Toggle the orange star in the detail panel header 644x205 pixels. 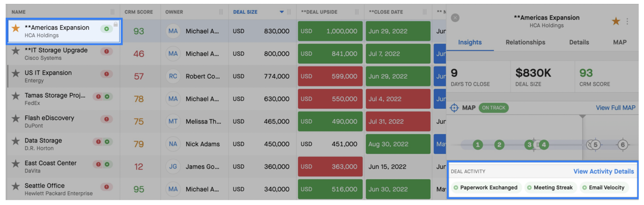tap(616, 21)
